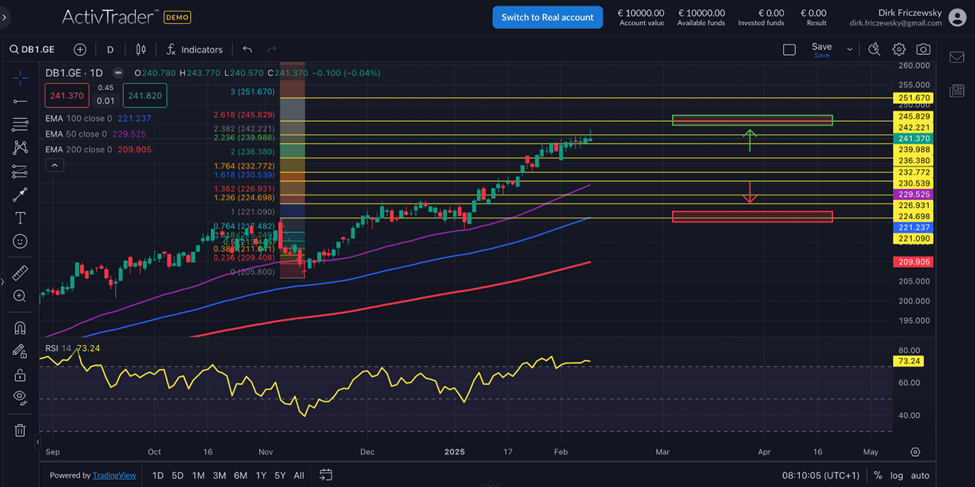Open the Indicators dialog

pos(194,49)
